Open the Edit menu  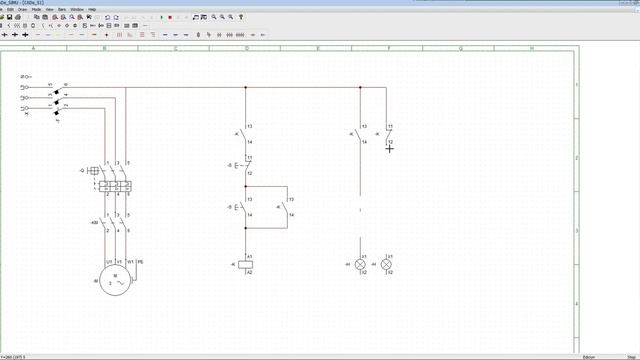click(x=10, y=9)
